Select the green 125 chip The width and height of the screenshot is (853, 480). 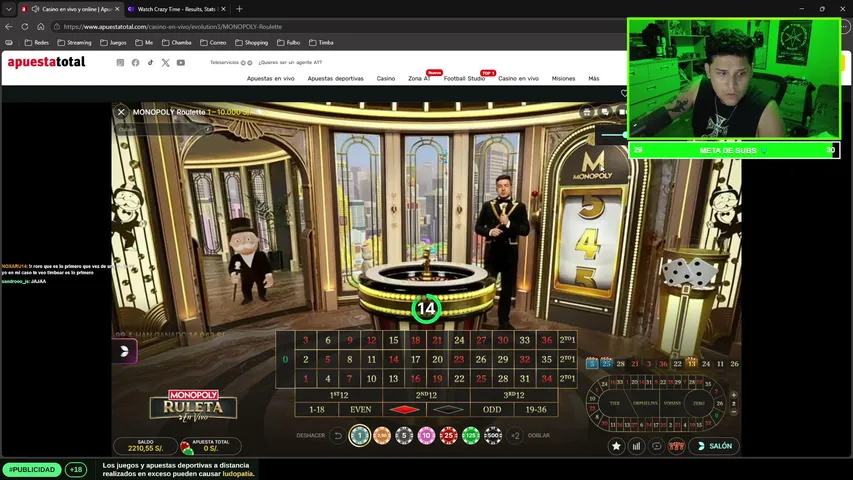pos(471,435)
